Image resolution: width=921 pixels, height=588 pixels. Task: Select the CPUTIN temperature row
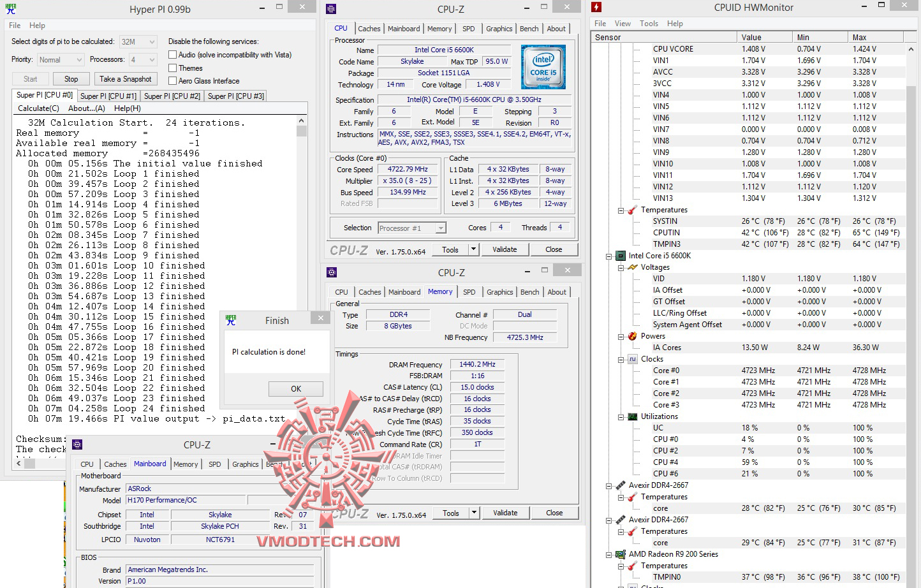[x=748, y=233]
